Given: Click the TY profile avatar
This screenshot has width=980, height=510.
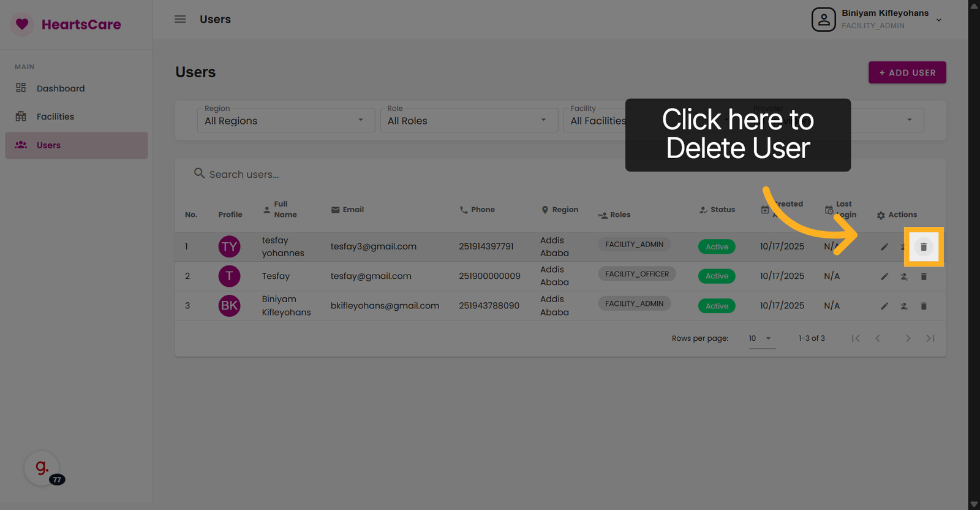Looking at the screenshot, I should (229, 247).
